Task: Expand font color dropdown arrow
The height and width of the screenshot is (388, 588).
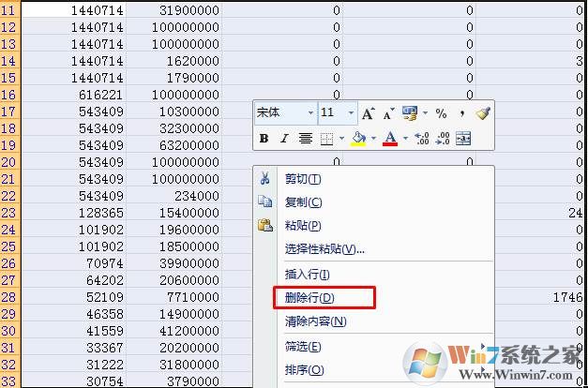Action: click(405, 139)
